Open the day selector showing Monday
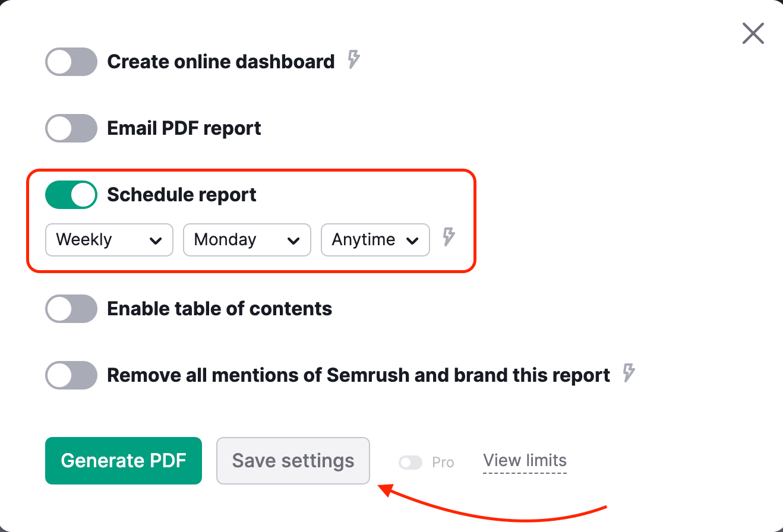The width and height of the screenshot is (783, 532). point(247,240)
